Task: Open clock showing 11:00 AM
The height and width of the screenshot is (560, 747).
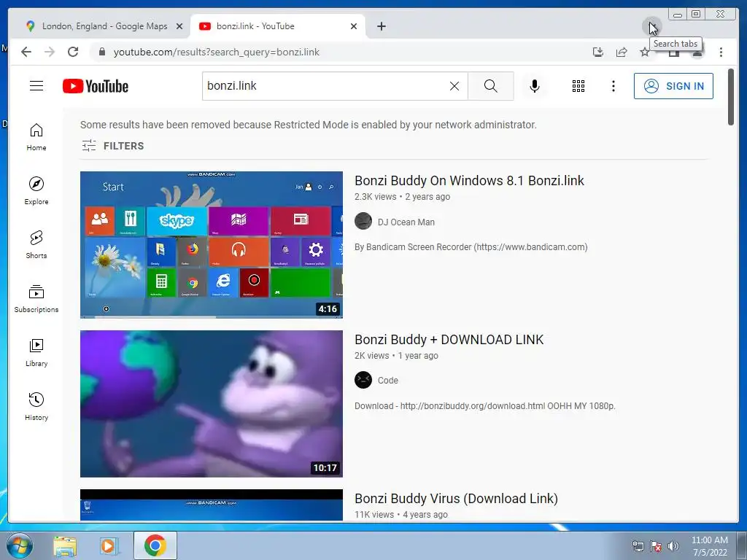Action: 709,546
